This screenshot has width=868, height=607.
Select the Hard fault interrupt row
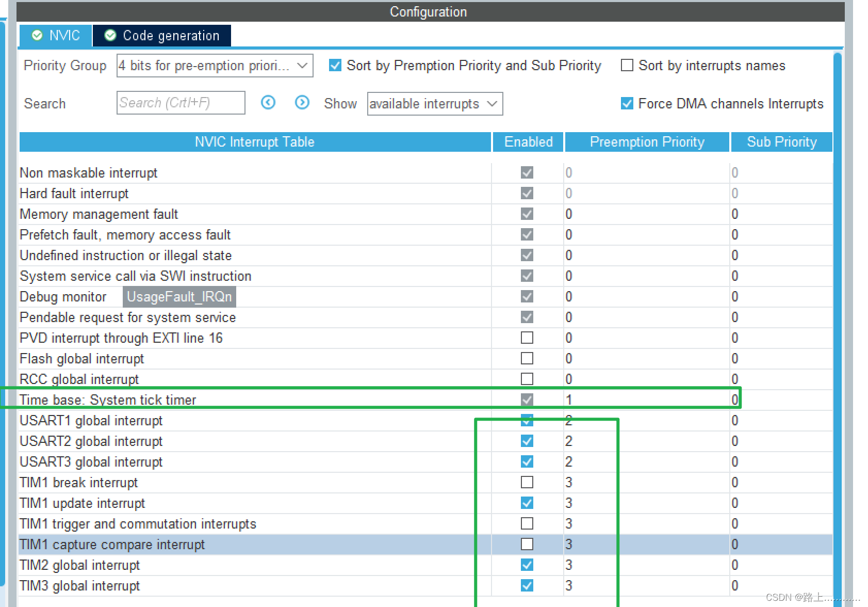click(x=425, y=194)
